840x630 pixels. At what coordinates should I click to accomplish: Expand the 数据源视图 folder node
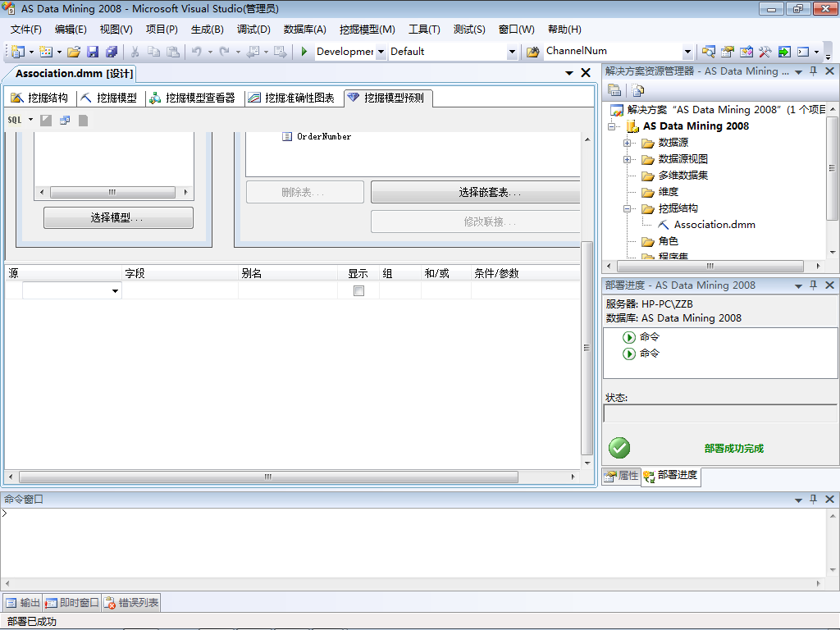pos(627,160)
